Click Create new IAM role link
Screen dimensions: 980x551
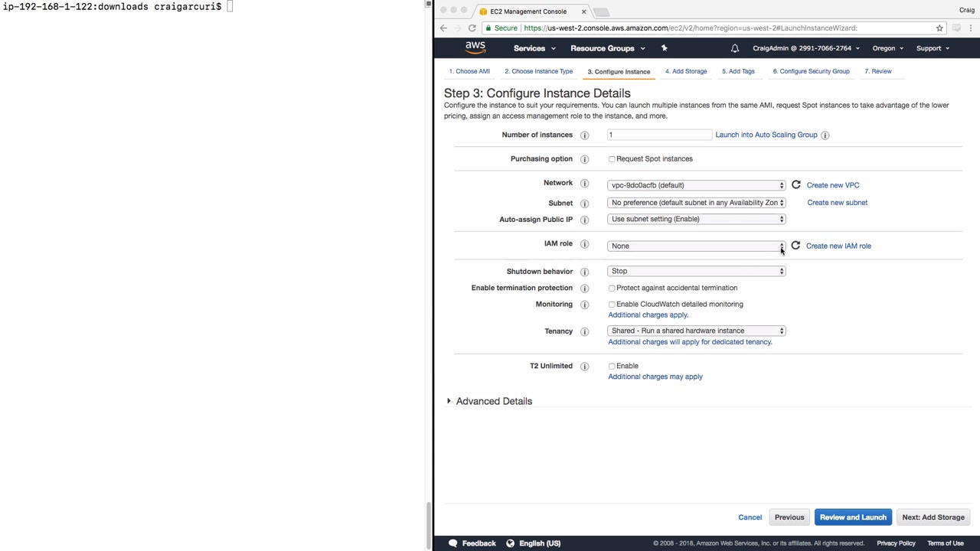click(838, 246)
